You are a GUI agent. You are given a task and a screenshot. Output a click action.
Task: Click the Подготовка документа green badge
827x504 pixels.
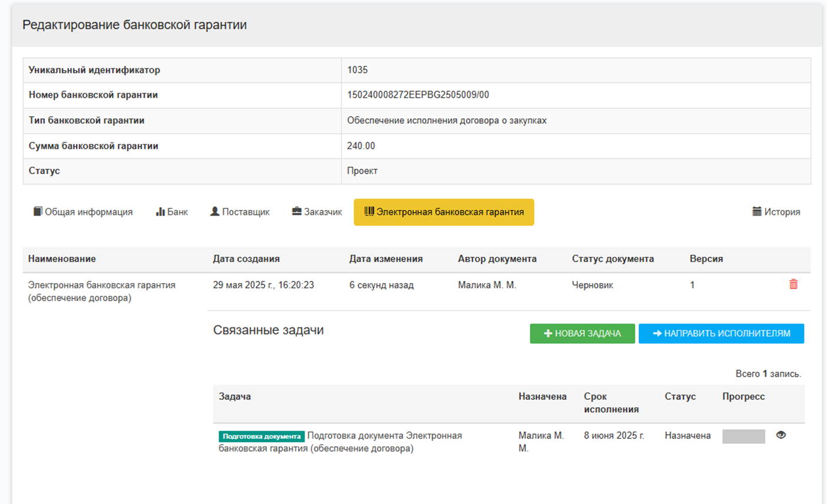[x=261, y=436]
